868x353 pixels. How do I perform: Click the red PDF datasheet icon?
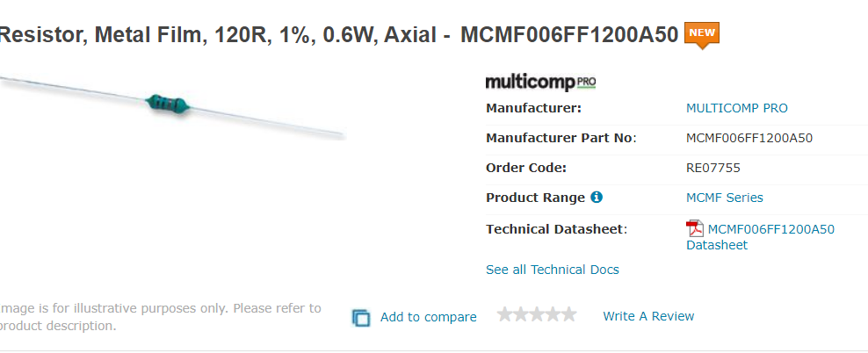695,228
